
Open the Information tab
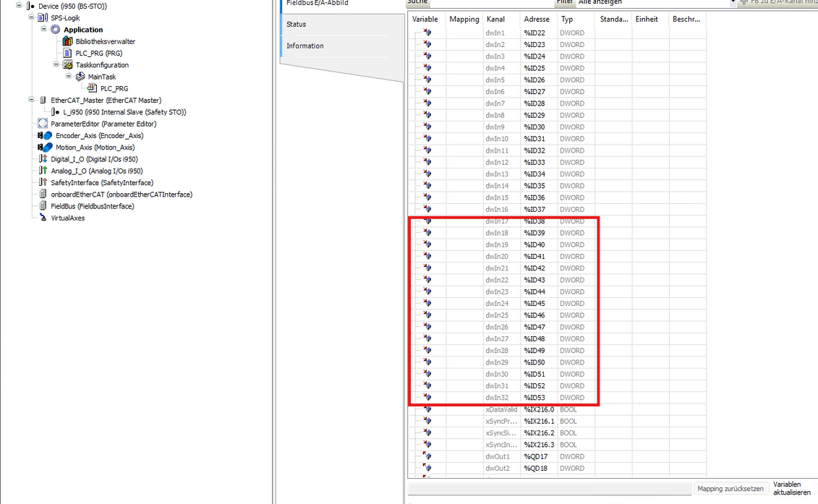pyautogui.click(x=304, y=46)
